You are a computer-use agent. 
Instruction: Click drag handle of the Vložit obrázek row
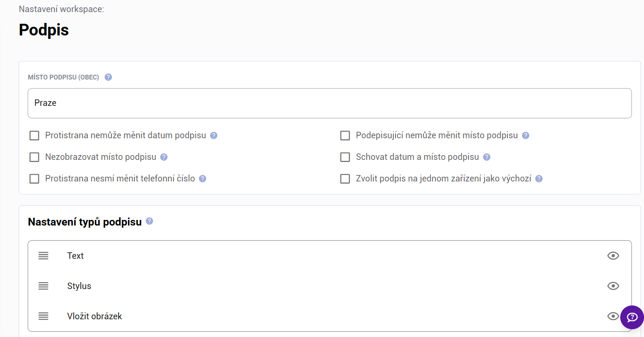point(43,316)
